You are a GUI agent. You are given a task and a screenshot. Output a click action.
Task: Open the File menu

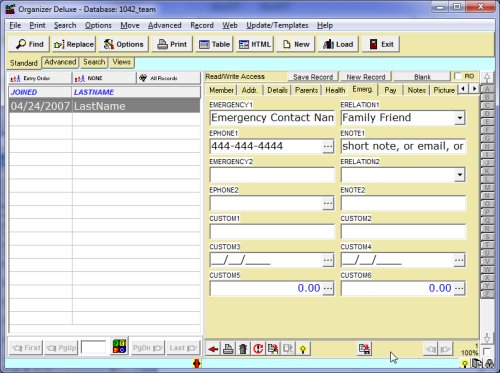click(x=15, y=25)
